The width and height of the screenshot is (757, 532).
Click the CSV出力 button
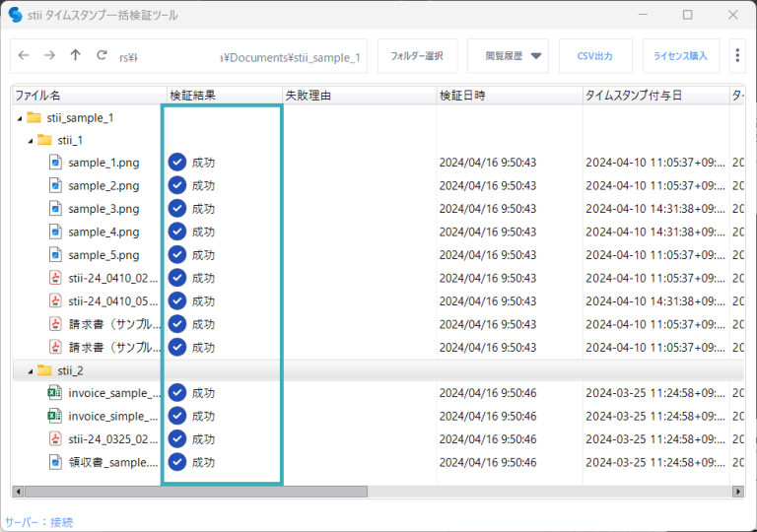(x=595, y=56)
